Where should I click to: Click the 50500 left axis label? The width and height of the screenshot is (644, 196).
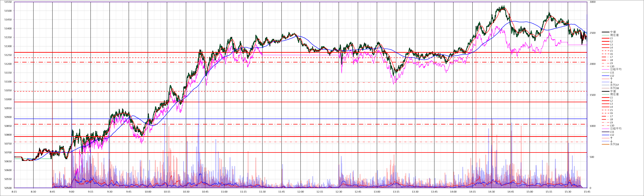click(8, 188)
